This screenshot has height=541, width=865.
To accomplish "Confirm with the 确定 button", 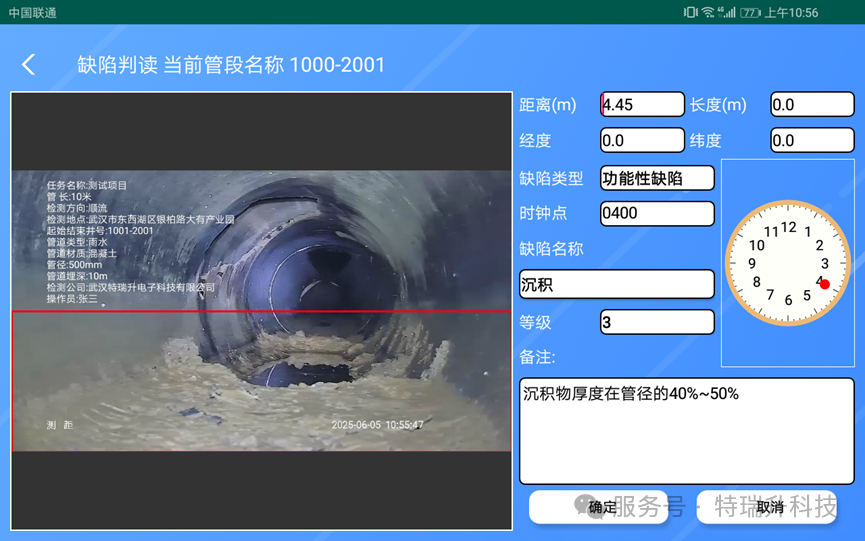I will tap(599, 507).
